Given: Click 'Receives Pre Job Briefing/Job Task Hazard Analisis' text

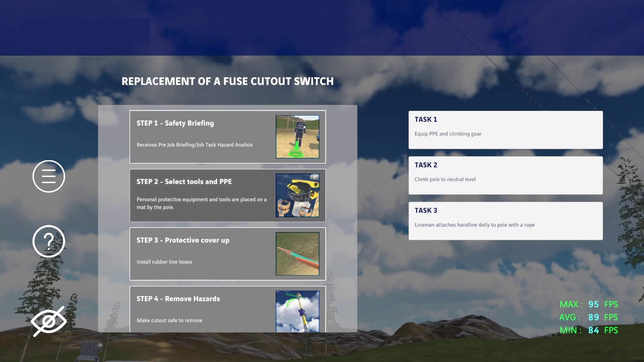Looking at the screenshot, I should click(x=195, y=145).
